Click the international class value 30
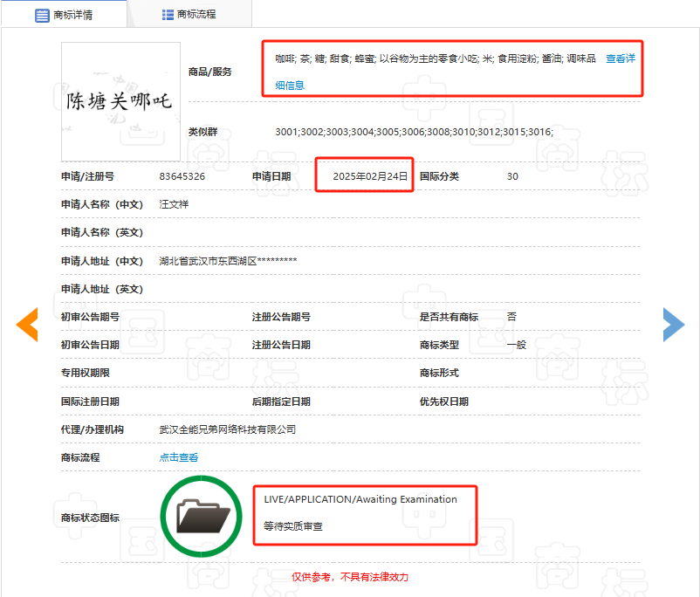The image size is (700, 597). [x=512, y=176]
